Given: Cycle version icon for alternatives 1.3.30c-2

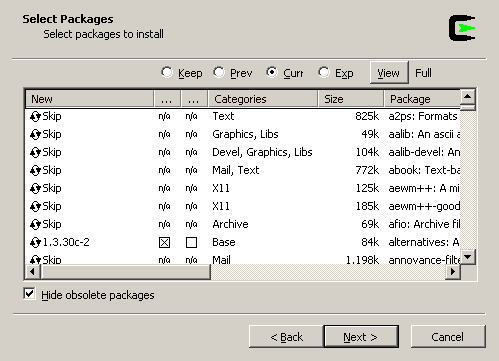Looking at the screenshot, I should click(x=35, y=242).
